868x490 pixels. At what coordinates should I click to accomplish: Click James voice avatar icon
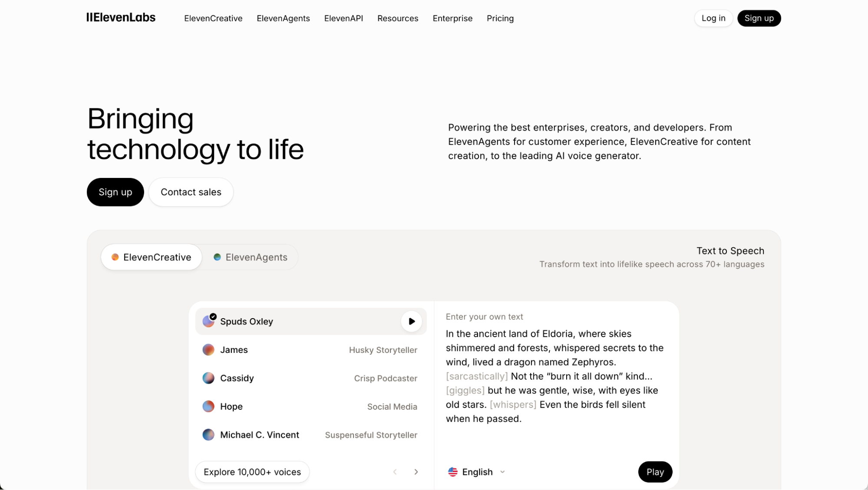[x=208, y=350]
